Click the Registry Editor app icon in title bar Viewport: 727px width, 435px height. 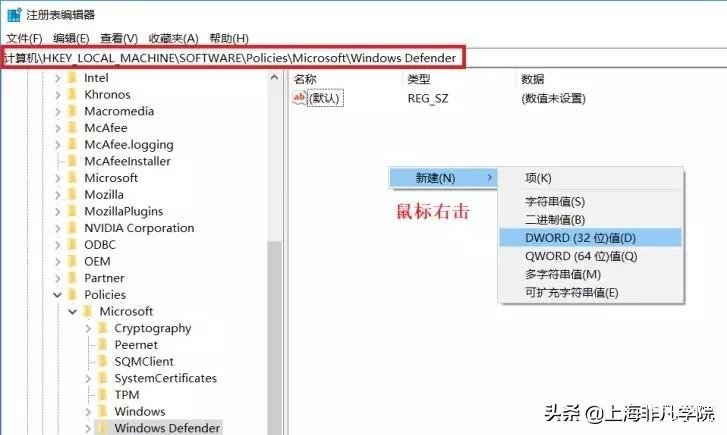[14, 14]
